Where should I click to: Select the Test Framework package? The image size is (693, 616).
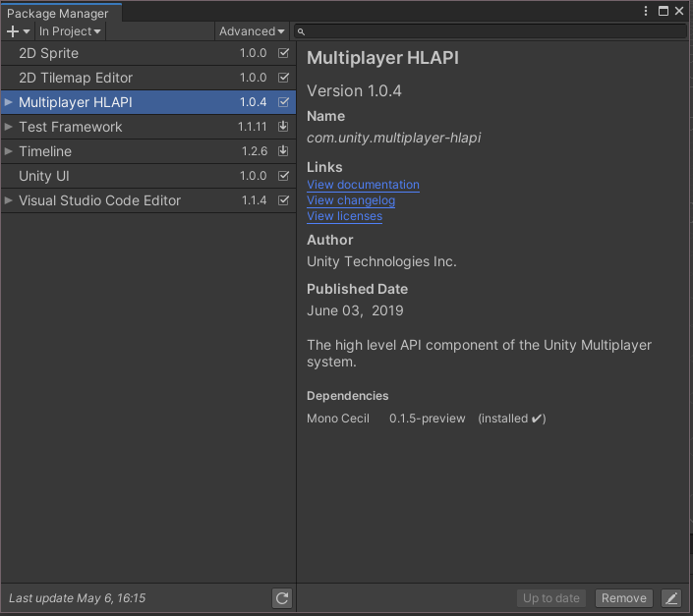pyautogui.click(x=148, y=127)
